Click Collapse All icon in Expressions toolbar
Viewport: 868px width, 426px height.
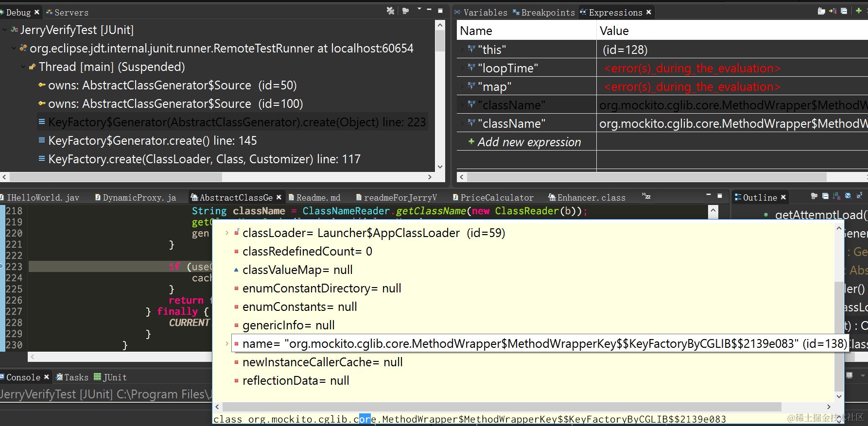[x=844, y=11]
